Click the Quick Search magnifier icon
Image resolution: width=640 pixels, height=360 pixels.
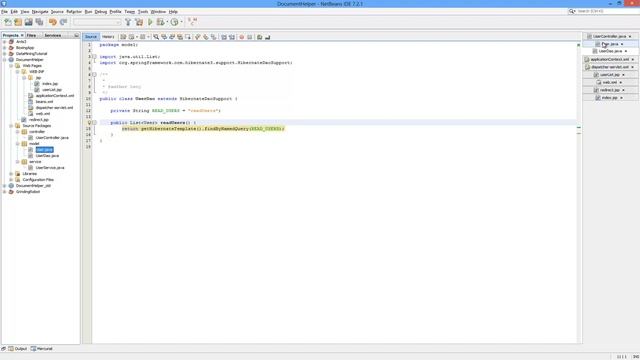(572, 11)
